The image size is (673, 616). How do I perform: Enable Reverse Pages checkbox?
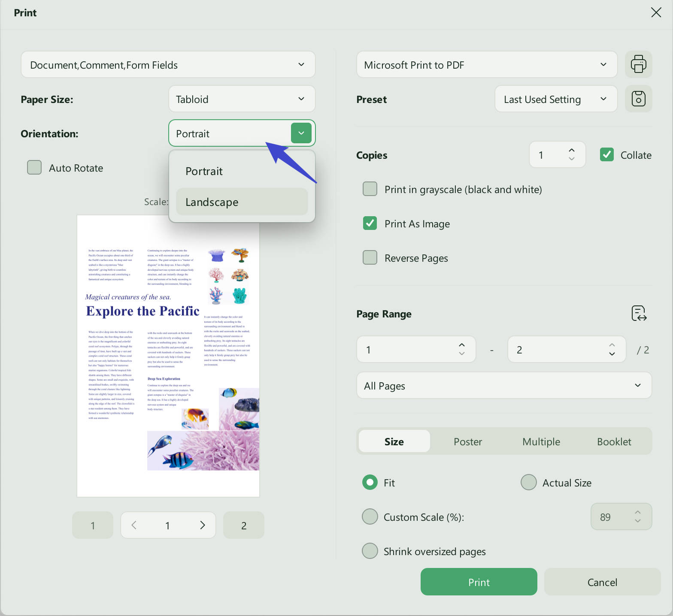(x=370, y=257)
